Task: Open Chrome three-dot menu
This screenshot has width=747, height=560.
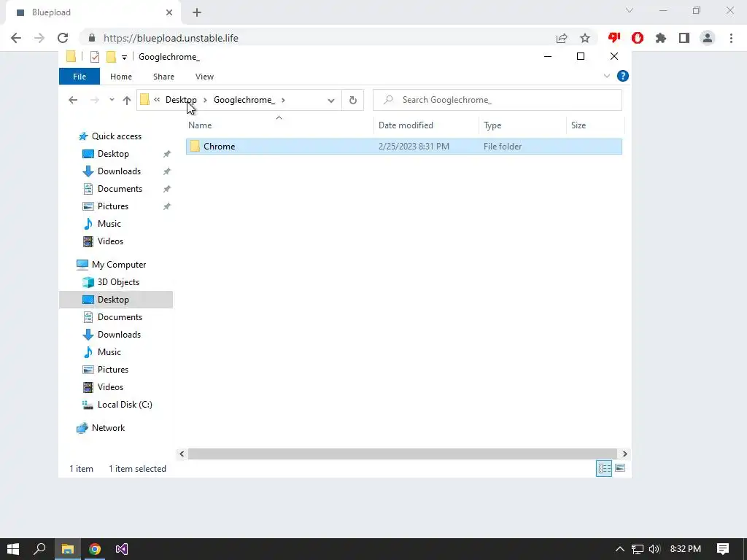Action: click(x=731, y=38)
